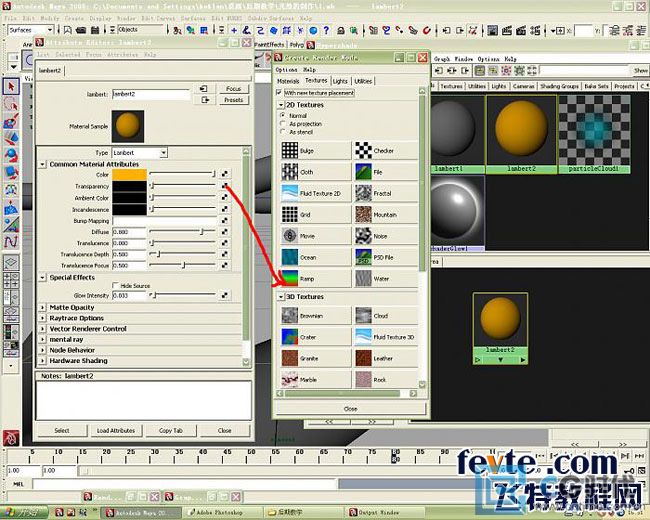
Task: Pick the Granite 3D texture
Action: click(315, 358)
